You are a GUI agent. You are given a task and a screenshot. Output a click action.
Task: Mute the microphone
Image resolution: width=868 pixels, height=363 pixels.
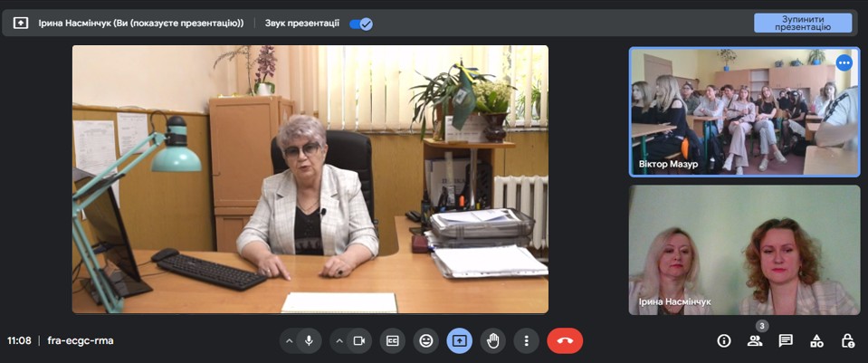309,341
